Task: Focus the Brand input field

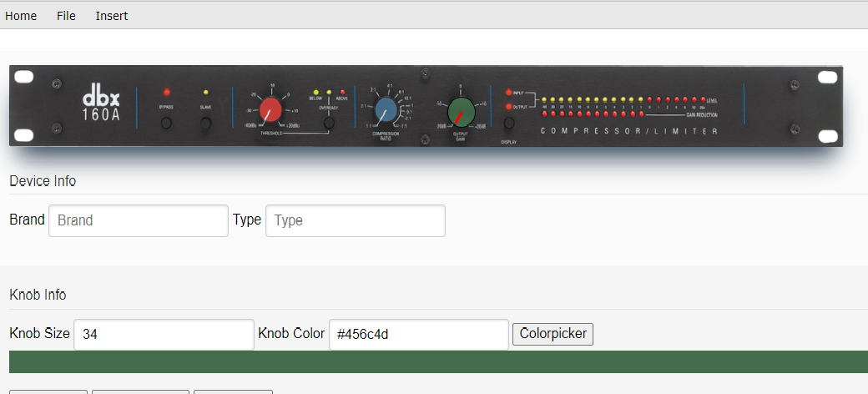Action: 139,221
